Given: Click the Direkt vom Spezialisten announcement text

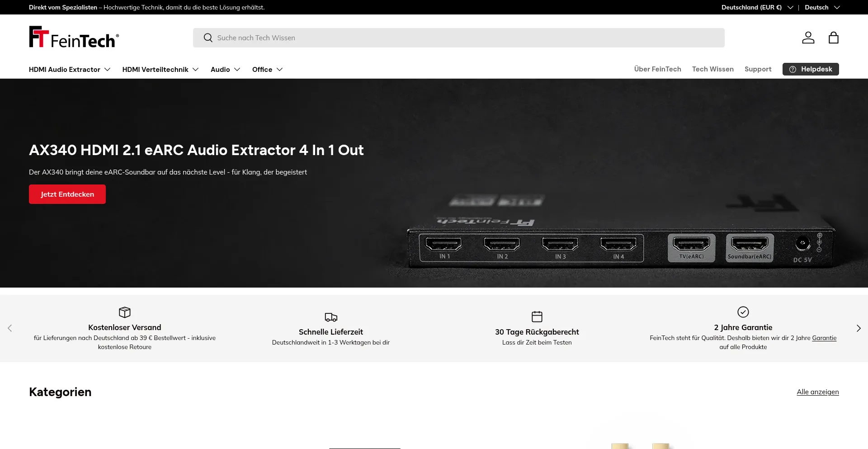Looking at the screenshot, I should pyautogui.click(x=147, y=7).
